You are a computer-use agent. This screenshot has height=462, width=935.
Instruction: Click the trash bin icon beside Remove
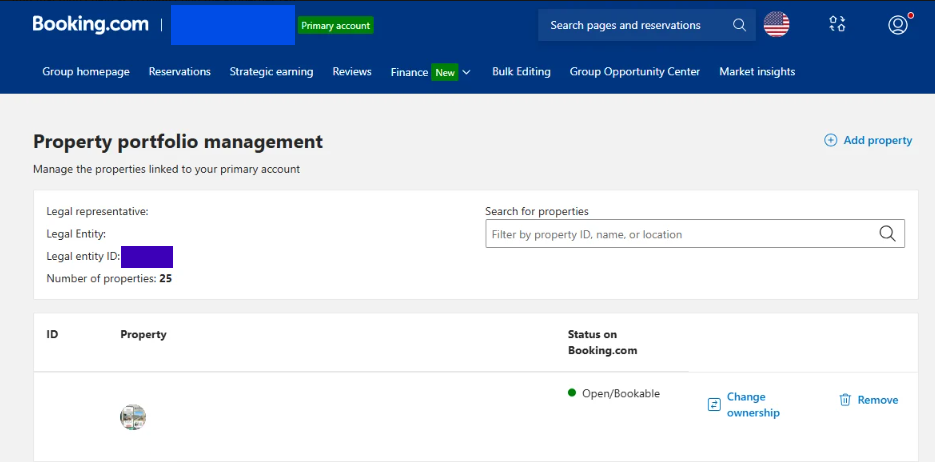[x=845, y=400]
